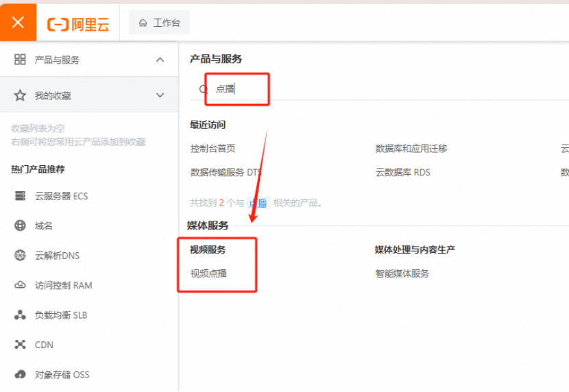This screenshot has height=392, width=569.
Task: Select 产品与服务 sidebar menu item
Action: (x=89, y=60)
